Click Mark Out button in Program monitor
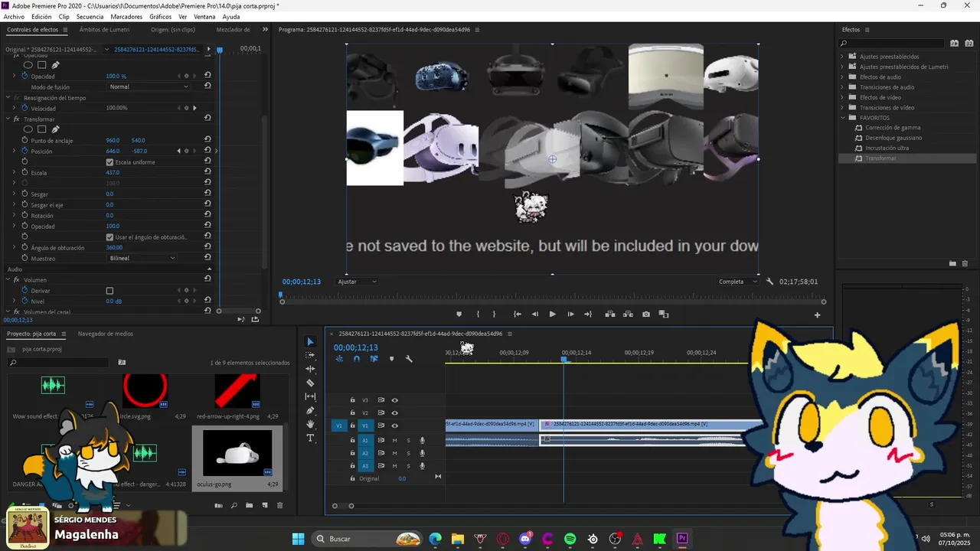This screenshot has width=980, height=551. 494,315
